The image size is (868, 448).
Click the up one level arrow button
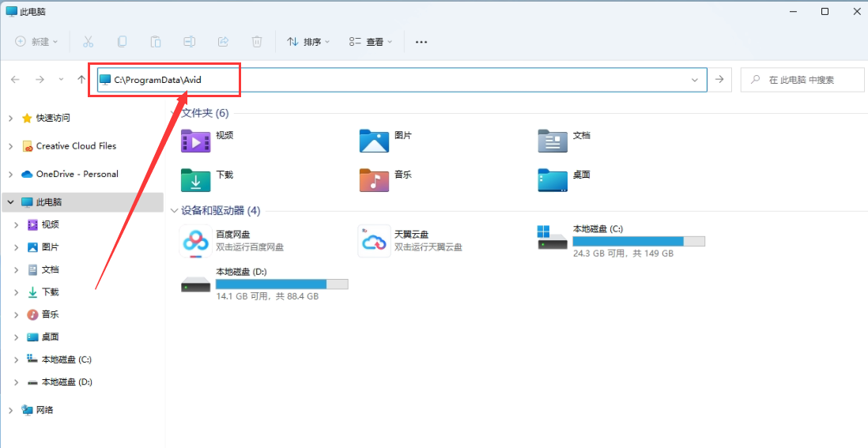(x=81, y=79)
